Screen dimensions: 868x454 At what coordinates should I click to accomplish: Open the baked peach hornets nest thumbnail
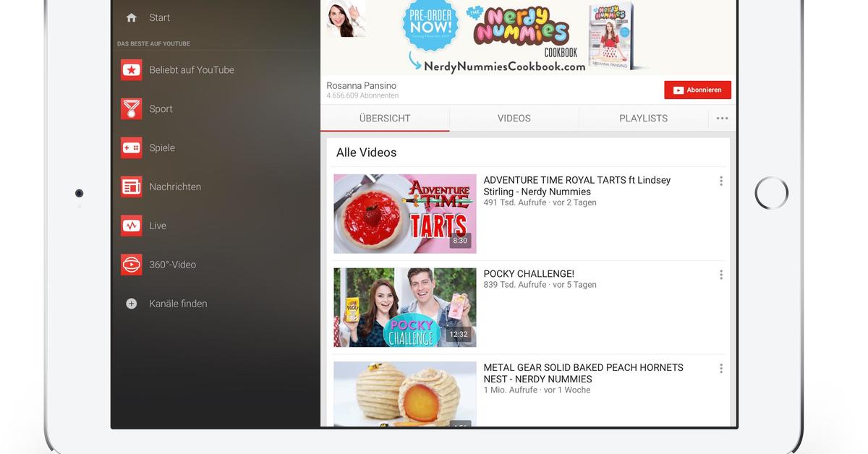point(405,394)
